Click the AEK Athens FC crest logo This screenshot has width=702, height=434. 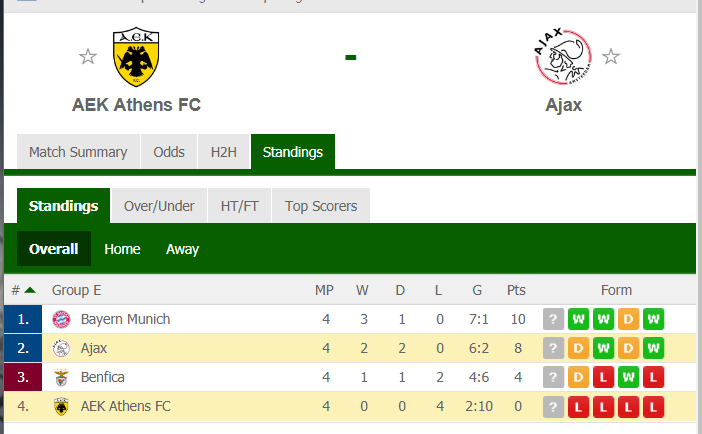click(x=136, y=57)
